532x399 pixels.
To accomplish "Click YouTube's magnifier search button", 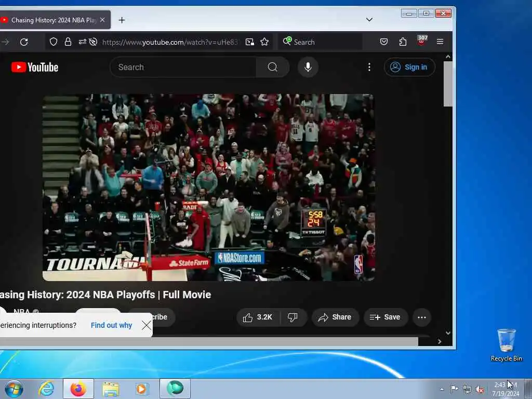I will point(272,67).
